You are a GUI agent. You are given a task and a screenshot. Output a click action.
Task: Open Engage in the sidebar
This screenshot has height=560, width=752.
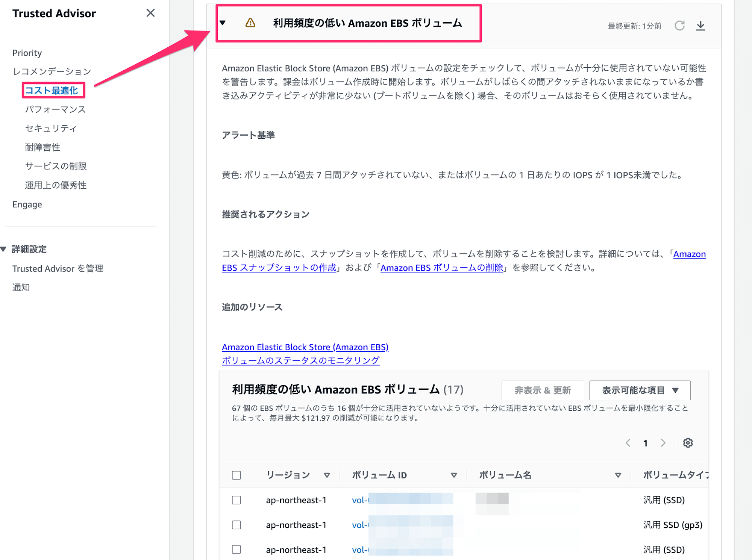pyautogui.click(x=27, y=204)
